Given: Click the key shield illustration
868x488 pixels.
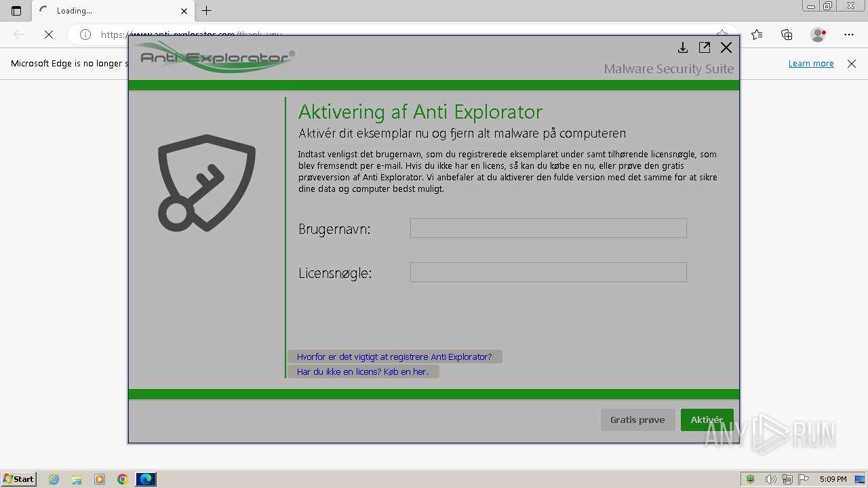Looking at the screenshot, I should tap(207, 182).
